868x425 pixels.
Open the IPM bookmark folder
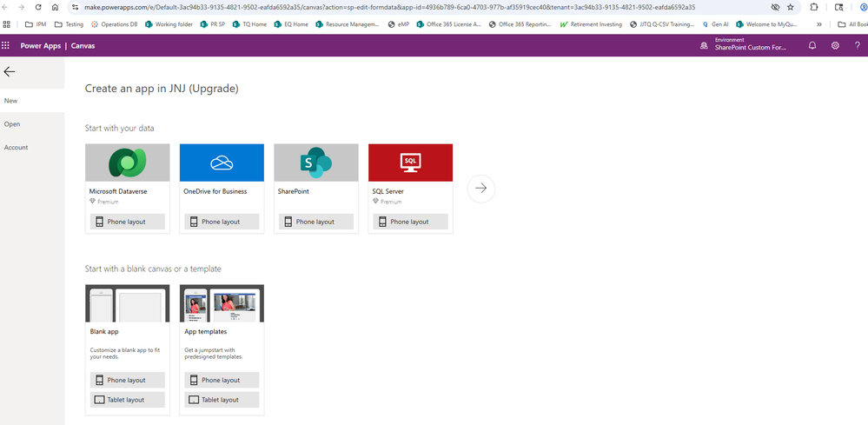36,24
